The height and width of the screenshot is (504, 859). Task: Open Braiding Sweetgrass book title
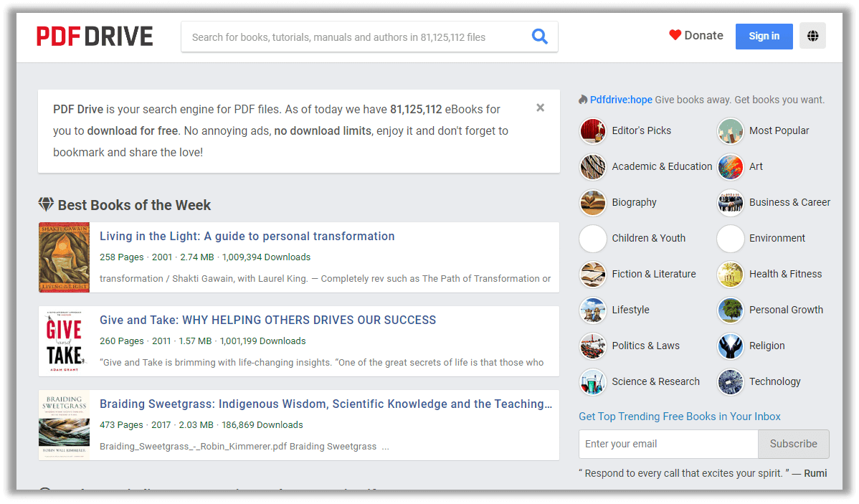(x=326, y=404)
